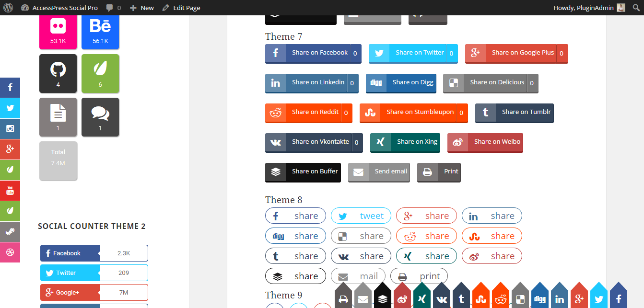Click Edit Page in admin bar
644x308 pixels.
pos(181,8)
